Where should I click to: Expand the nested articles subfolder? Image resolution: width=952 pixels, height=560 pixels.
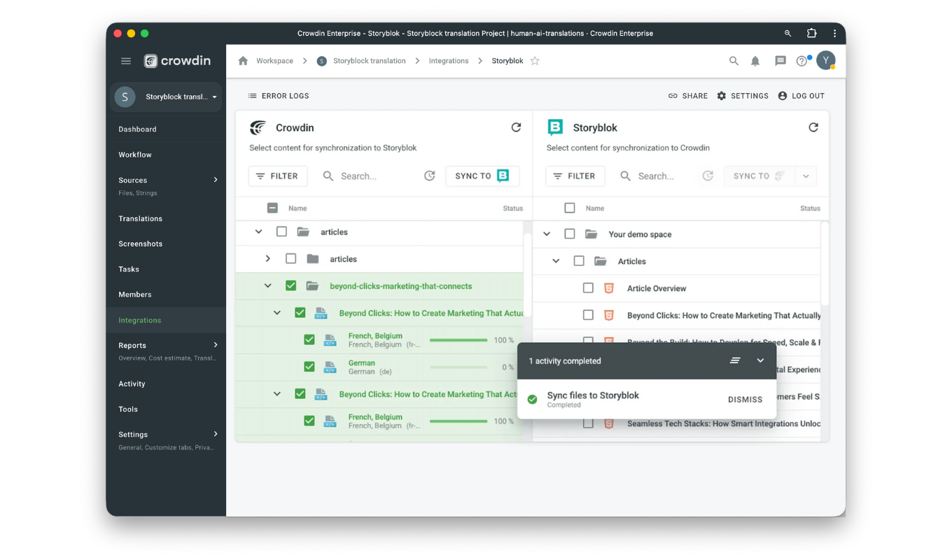click(267, 259)
